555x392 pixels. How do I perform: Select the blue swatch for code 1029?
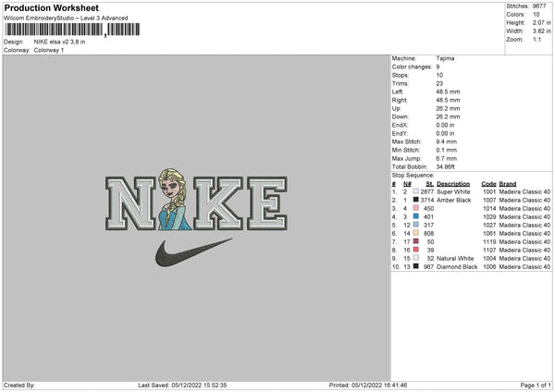pyautogui.click(x=416, y=216)
